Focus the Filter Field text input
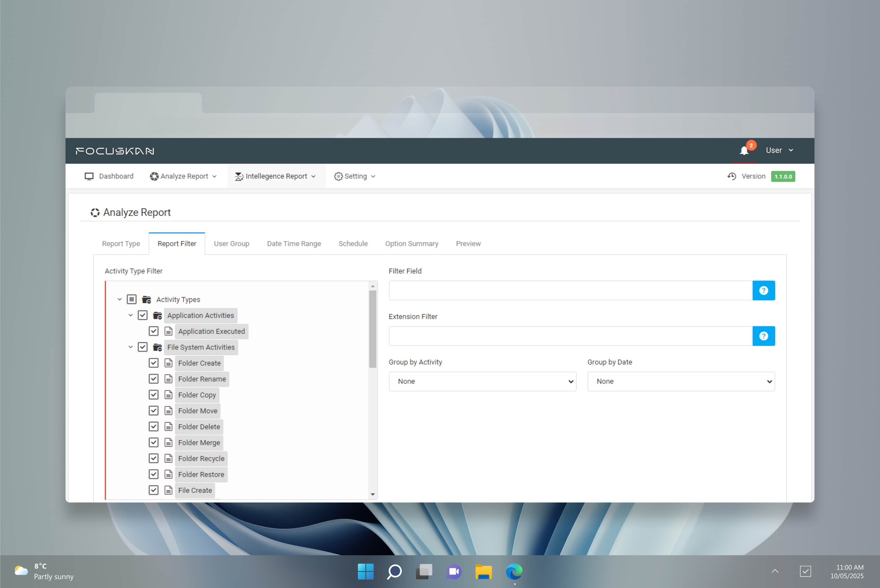The height and width of the screenshot is (588, 880). [571, 290]
